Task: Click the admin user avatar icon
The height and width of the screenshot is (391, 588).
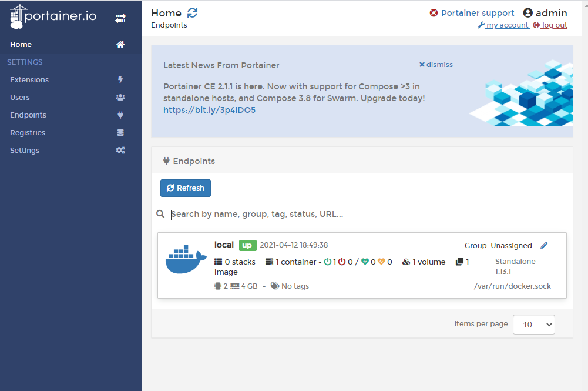Action: pos(527,13)
